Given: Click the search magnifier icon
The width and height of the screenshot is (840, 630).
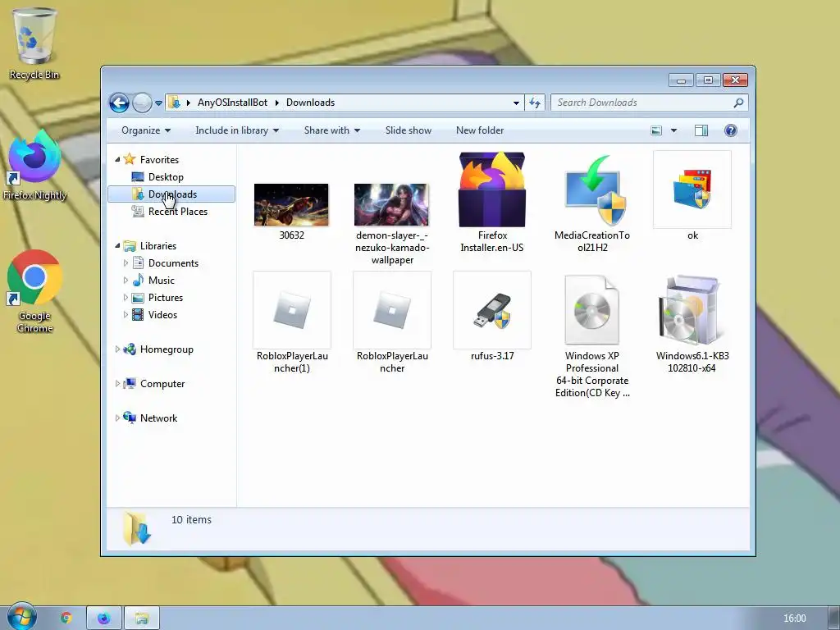Looking at the screenshot, I should (738, 103).
